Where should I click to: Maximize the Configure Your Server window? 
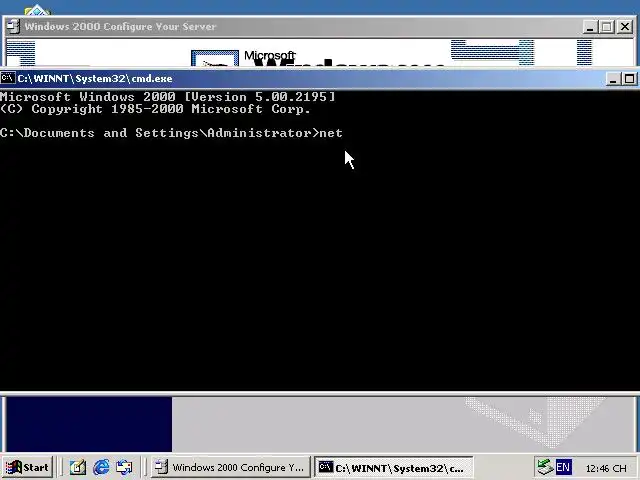[x=607, y=27]
